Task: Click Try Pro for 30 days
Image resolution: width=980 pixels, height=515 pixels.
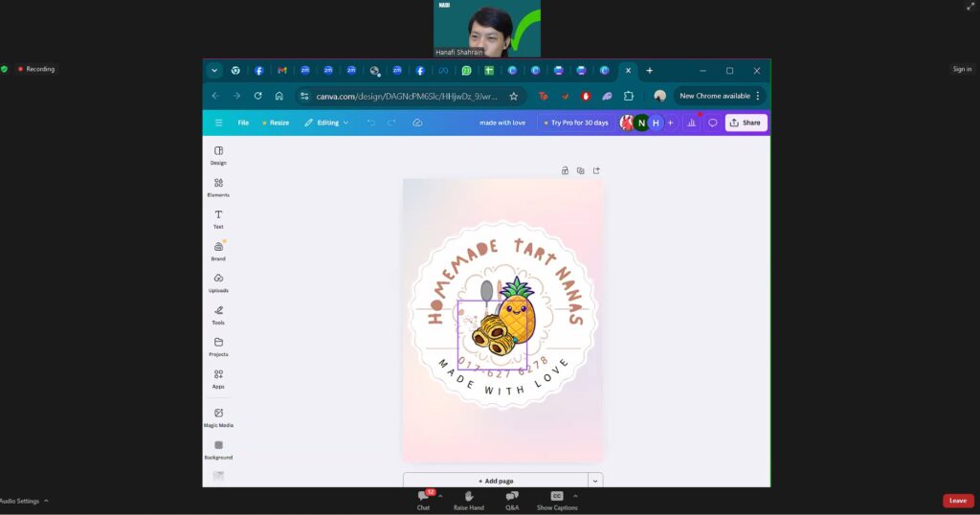Action: point(575,123)
